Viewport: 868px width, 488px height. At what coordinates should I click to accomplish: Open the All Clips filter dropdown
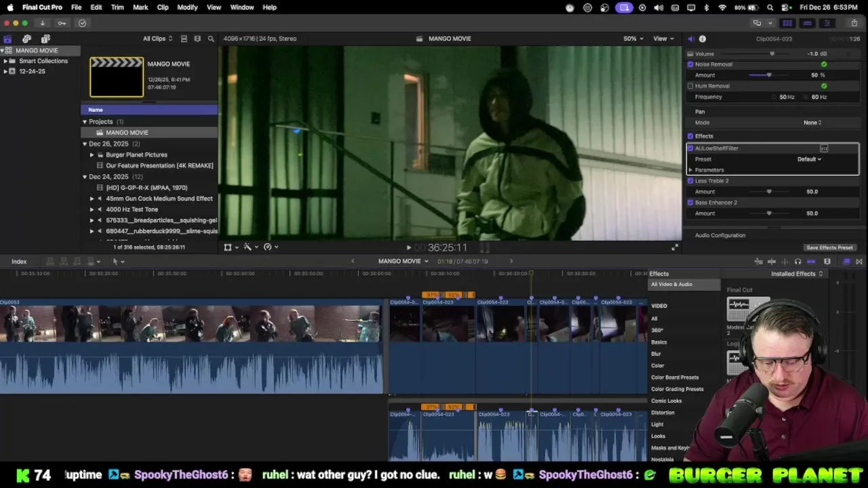157,39
